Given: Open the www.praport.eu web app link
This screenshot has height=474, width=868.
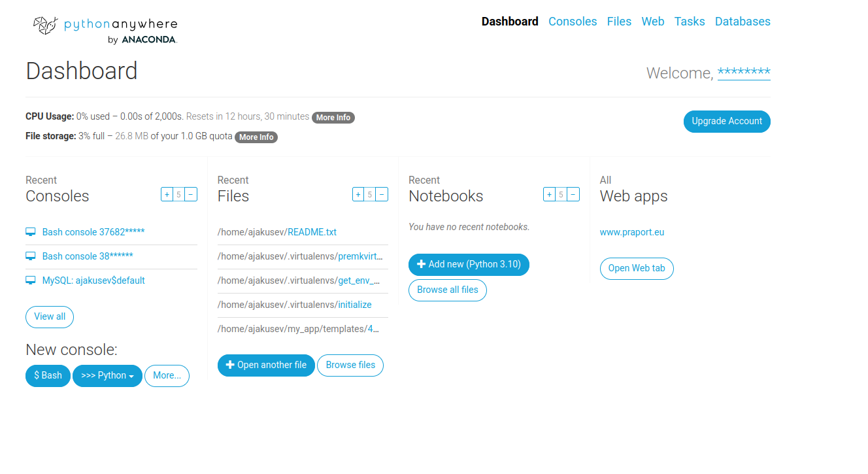Looking at the screenshot, I should [631, 231].
